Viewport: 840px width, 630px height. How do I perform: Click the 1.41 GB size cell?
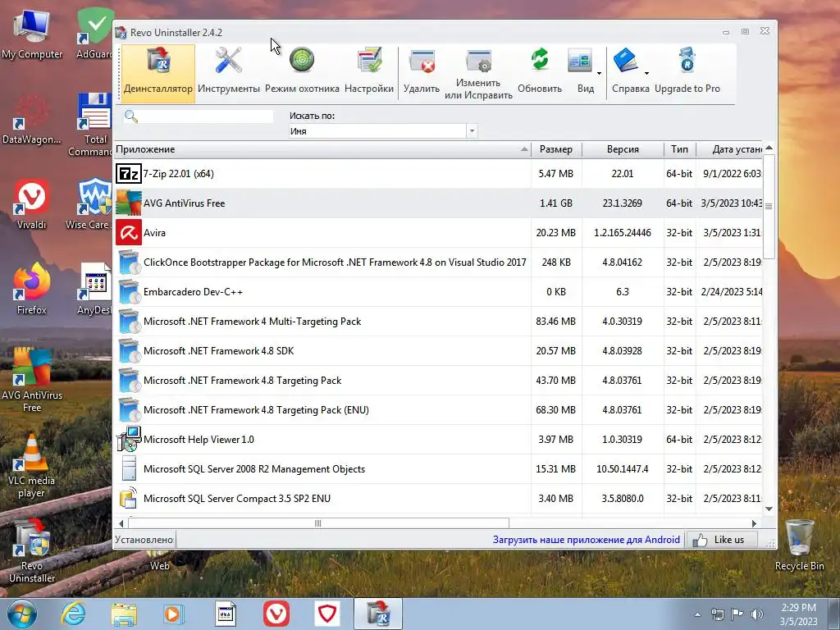556,203
